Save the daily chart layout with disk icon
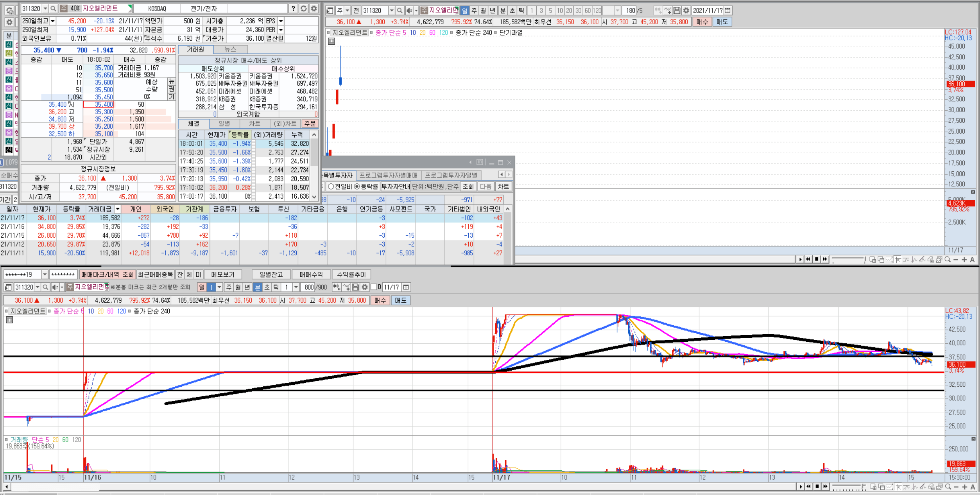 tap(677, 11)
